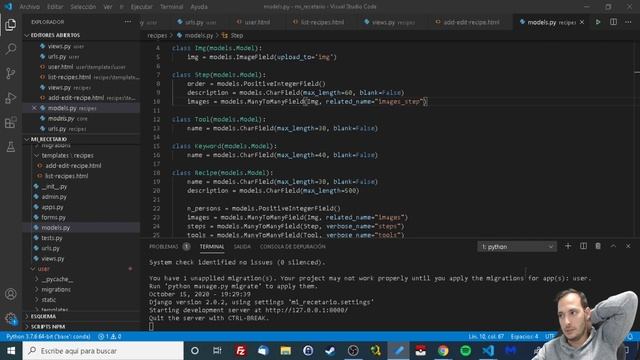
Task: Open the Selección menu
Action: [83, 7]
